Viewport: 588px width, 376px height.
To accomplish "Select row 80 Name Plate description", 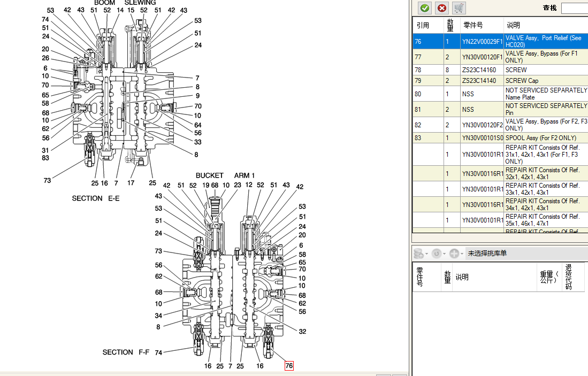I will click(546, 94).
